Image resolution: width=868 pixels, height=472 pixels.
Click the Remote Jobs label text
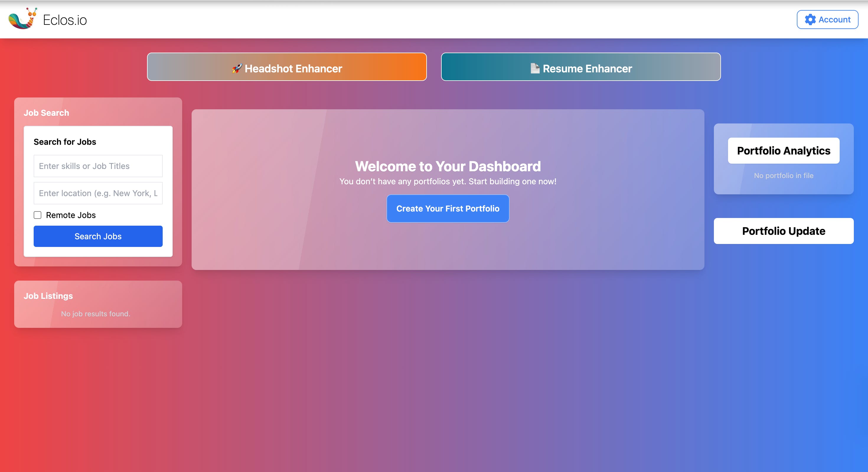click(71, 215)
